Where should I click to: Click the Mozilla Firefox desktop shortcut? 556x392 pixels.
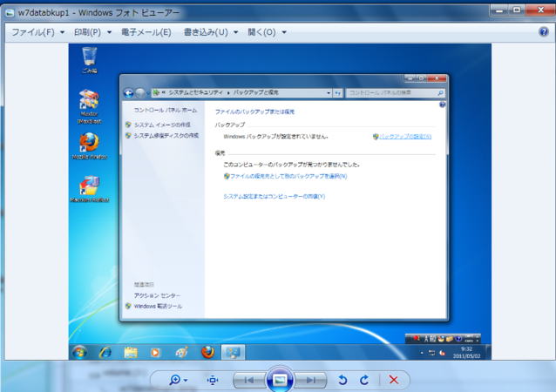[90, 146]
